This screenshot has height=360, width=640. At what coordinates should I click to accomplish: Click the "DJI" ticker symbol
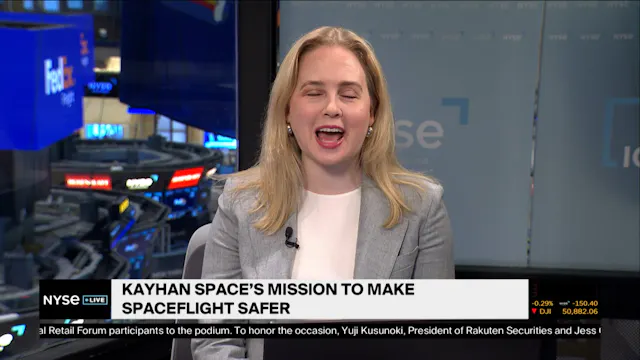(x=545, y=311)
